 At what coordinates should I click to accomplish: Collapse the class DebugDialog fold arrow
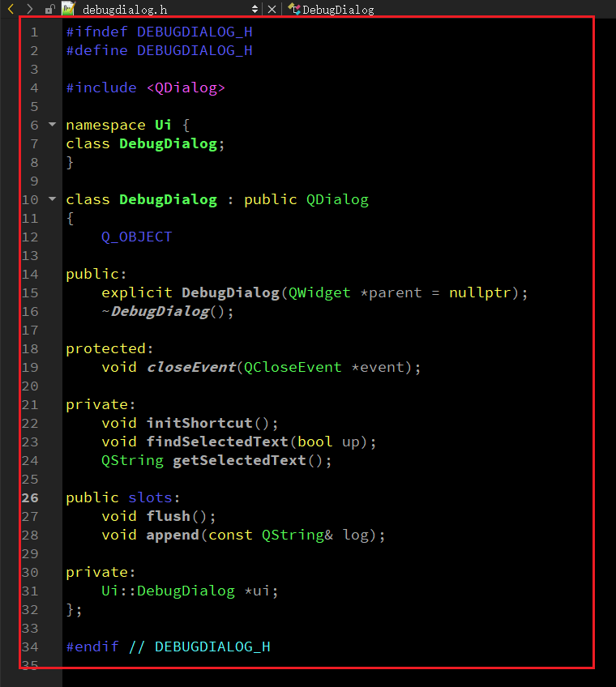(52, 199)
